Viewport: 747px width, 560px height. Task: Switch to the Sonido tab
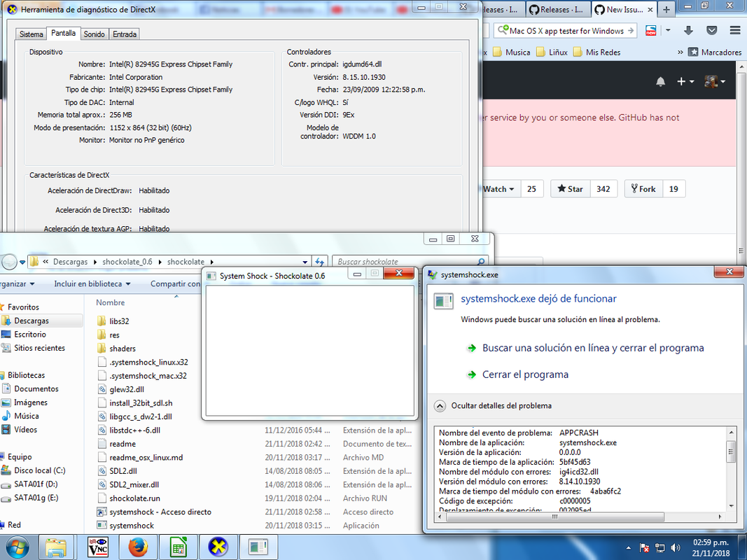(x=95, y=34)
